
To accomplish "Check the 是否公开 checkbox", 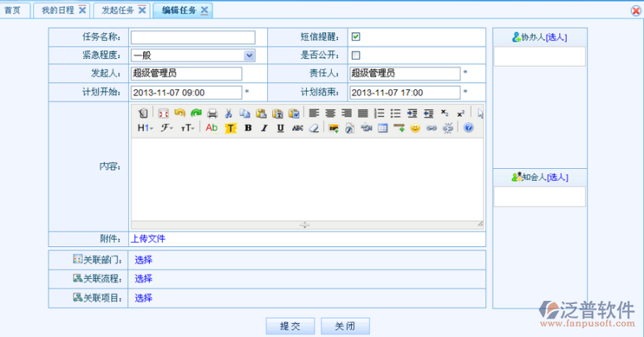I will click(356, 55).
